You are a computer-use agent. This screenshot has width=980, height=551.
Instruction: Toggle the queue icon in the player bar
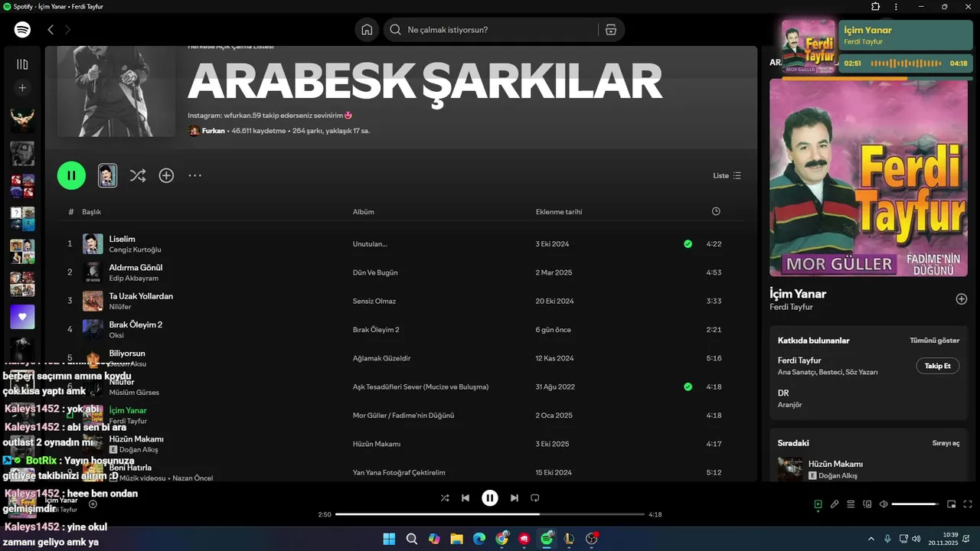(x=851, y=504)
